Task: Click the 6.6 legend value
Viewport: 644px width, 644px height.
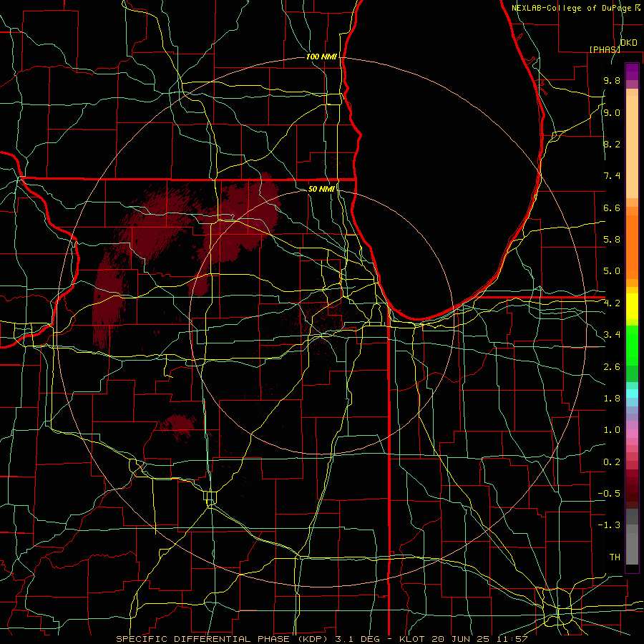Action: pos(612,208)
